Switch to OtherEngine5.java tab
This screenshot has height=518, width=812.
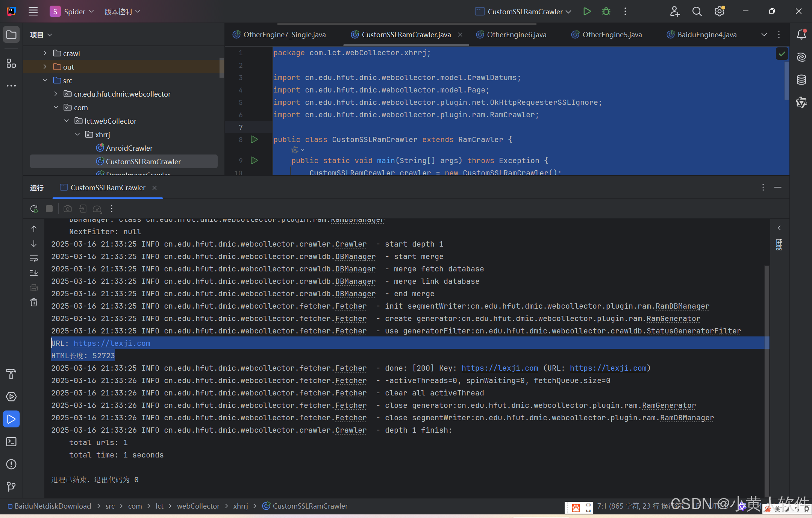[606, 35]
